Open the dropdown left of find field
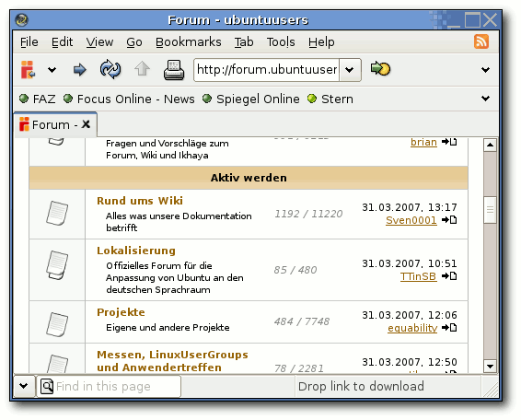Viewport: 521px width, 420px height. click(24, 386)
